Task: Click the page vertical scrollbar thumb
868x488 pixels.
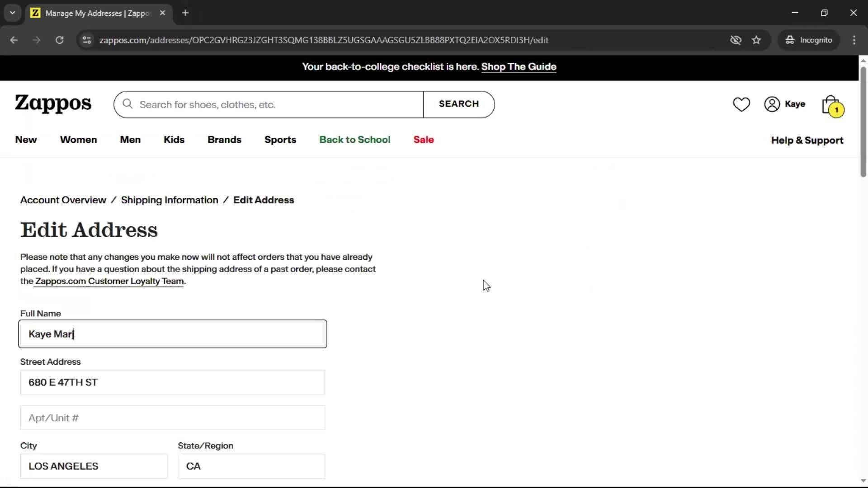Action: pyautogui.click(x=863, y=122)
